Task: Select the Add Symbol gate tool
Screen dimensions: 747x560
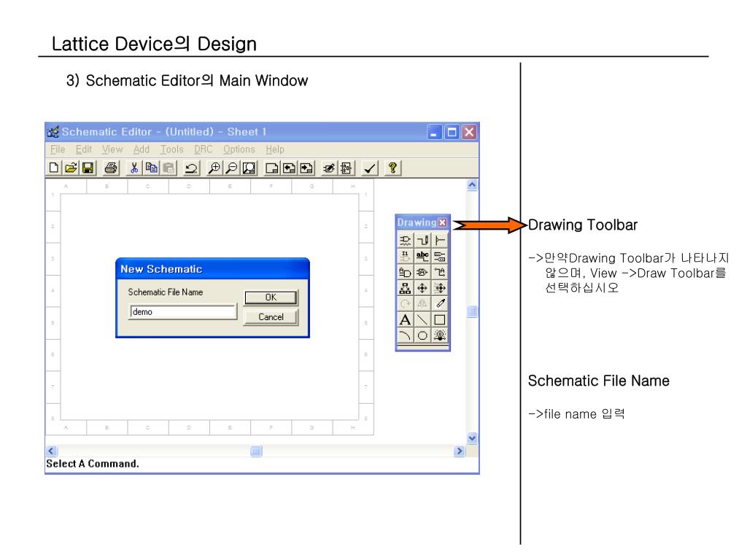Action: click(405, 240)
